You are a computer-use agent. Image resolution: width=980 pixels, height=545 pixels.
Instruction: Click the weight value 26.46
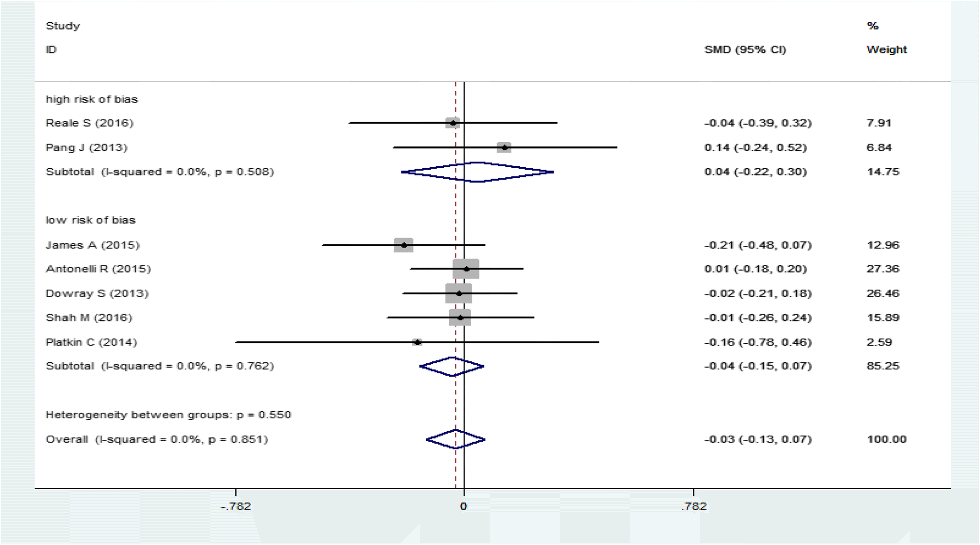coord(883,293)
